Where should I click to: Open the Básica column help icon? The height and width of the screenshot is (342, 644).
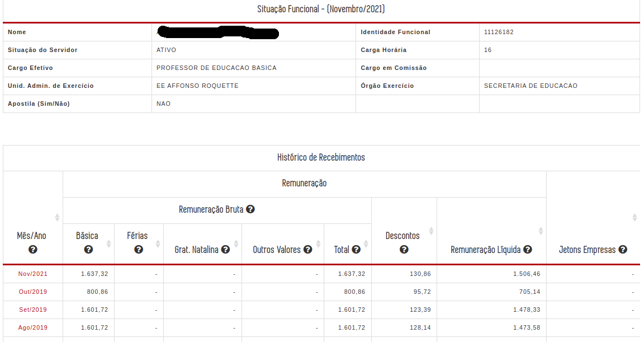click(88, 250)
